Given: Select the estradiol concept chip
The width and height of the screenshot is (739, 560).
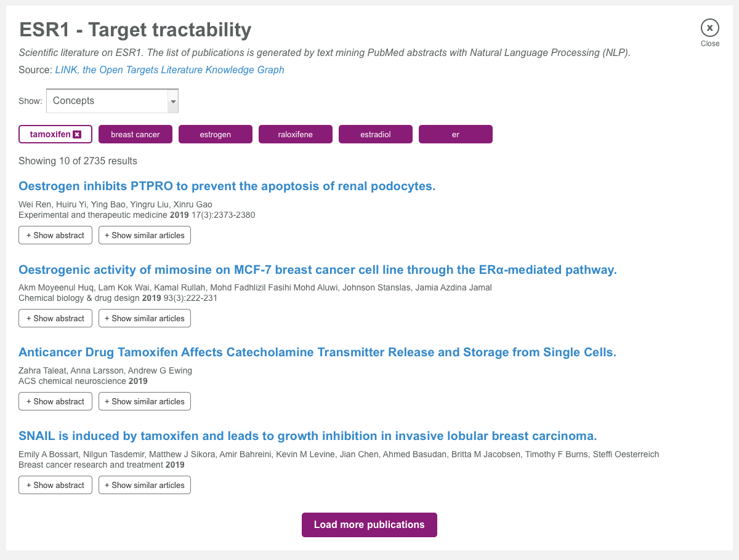Looking at the screenshot, I should pos(376,134).
